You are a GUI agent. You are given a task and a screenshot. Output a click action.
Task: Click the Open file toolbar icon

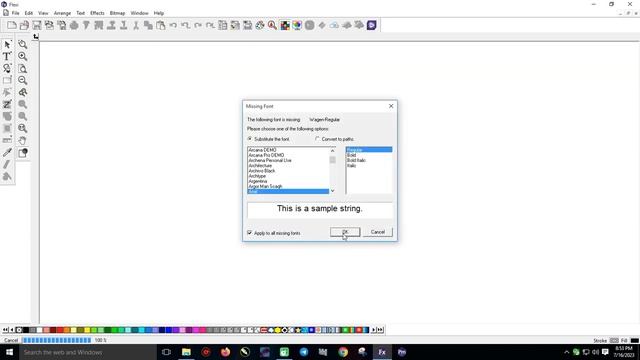click(x=24, y=25)
